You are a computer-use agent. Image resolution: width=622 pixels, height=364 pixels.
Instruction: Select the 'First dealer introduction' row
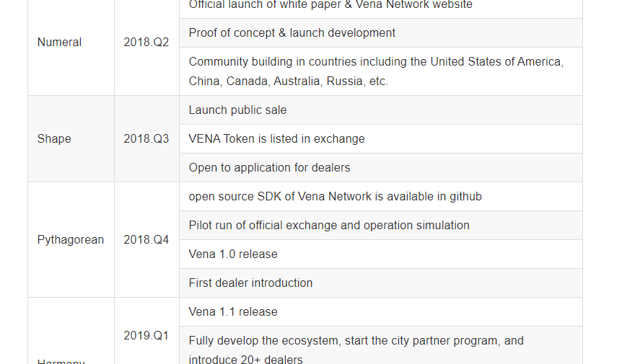[251, 283]
